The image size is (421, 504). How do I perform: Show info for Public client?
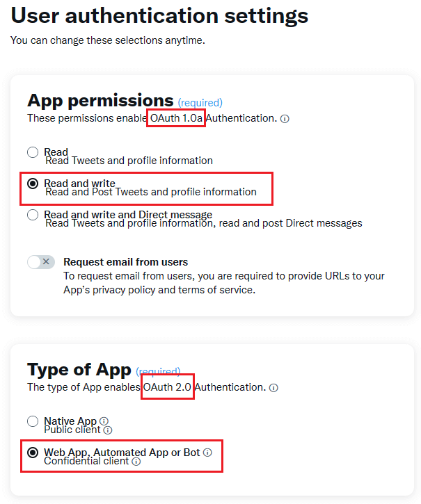107,430
